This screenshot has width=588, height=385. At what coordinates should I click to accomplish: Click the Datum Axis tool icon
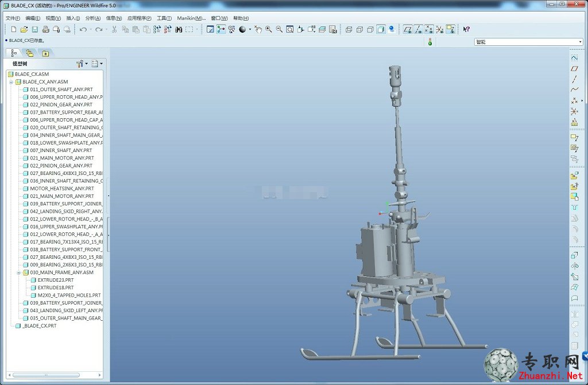574,79
